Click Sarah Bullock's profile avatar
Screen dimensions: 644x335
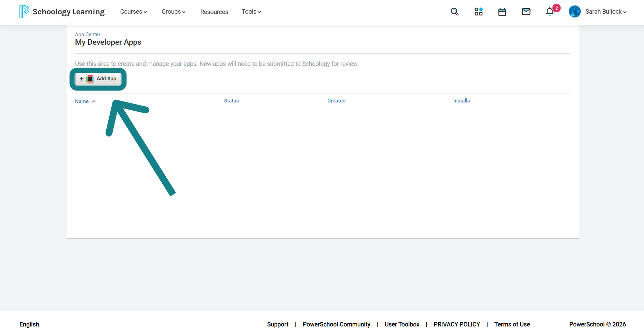[x=575, y=12]
